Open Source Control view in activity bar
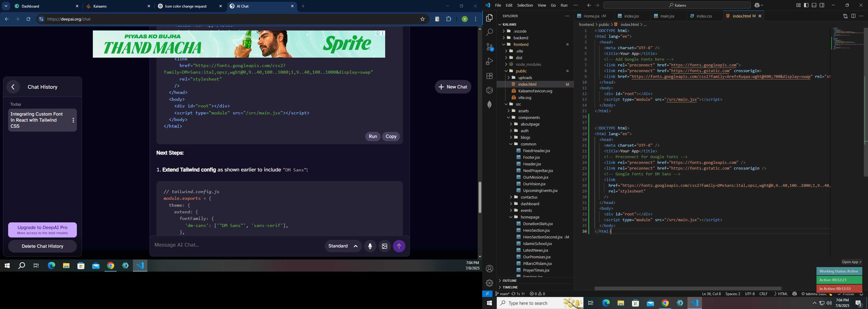 489,47
